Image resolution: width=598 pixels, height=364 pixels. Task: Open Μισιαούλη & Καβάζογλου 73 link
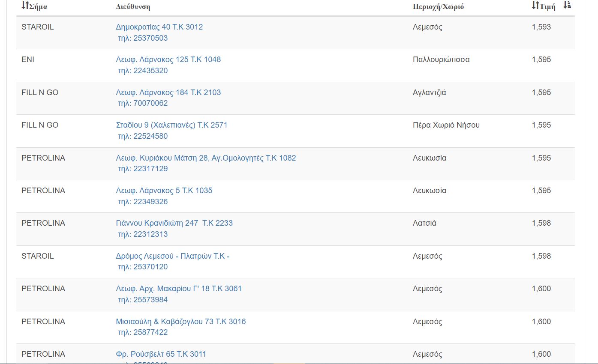[181, 322]
